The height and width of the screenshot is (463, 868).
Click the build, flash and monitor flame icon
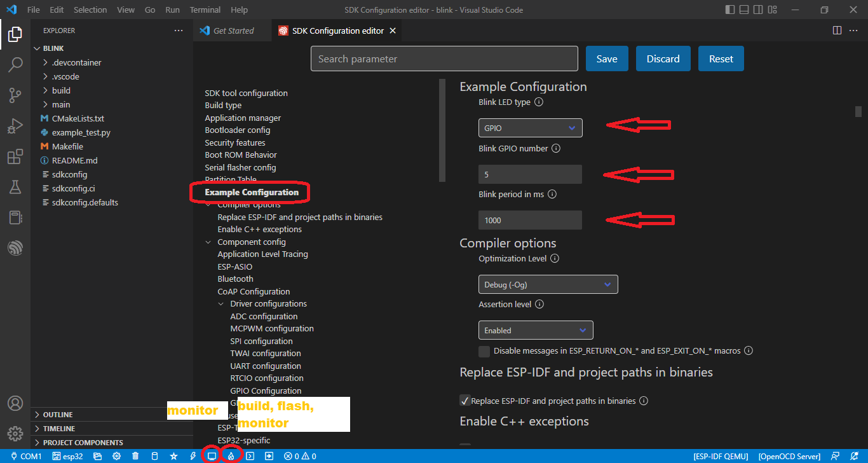point(231,457)
